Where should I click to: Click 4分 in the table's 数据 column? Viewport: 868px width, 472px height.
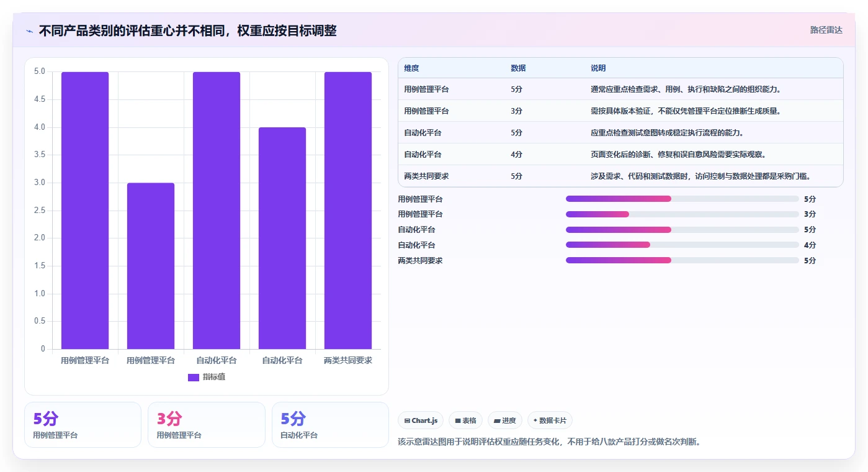tap(516, 155)
